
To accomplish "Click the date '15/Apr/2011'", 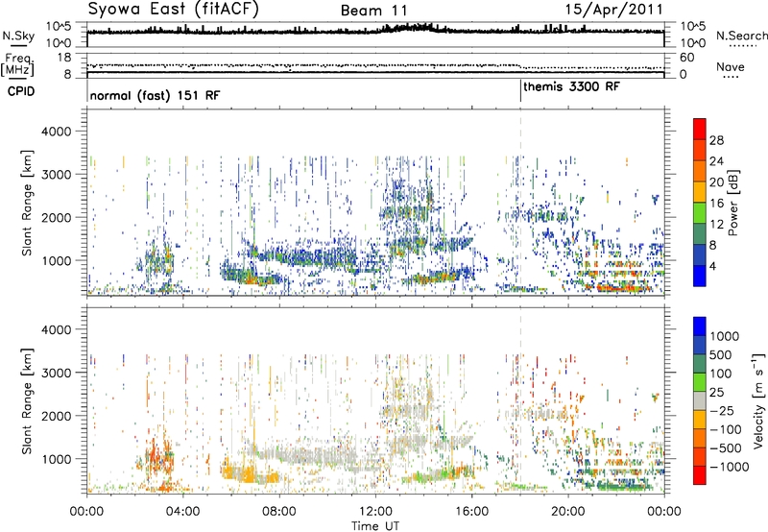I will tap(613, 10).
